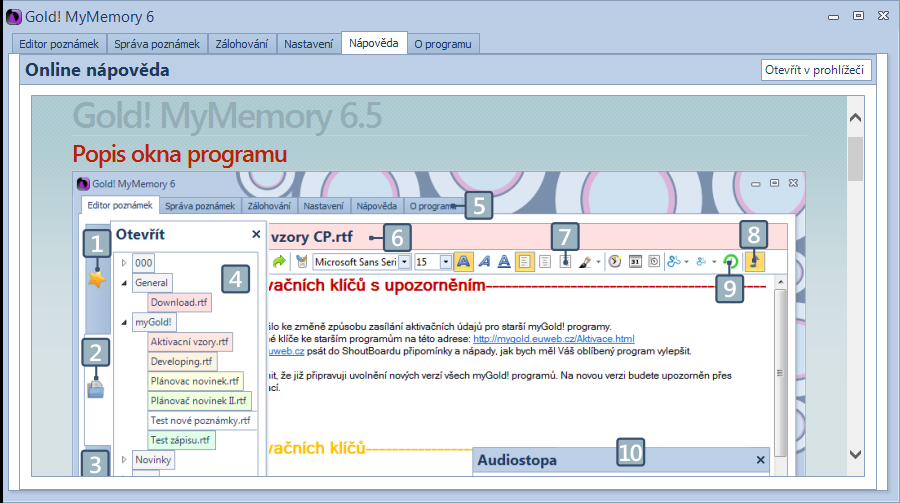Click the timestamp icon beside the calendar
This screenshot has width=900, height=503.
[654, 262]
